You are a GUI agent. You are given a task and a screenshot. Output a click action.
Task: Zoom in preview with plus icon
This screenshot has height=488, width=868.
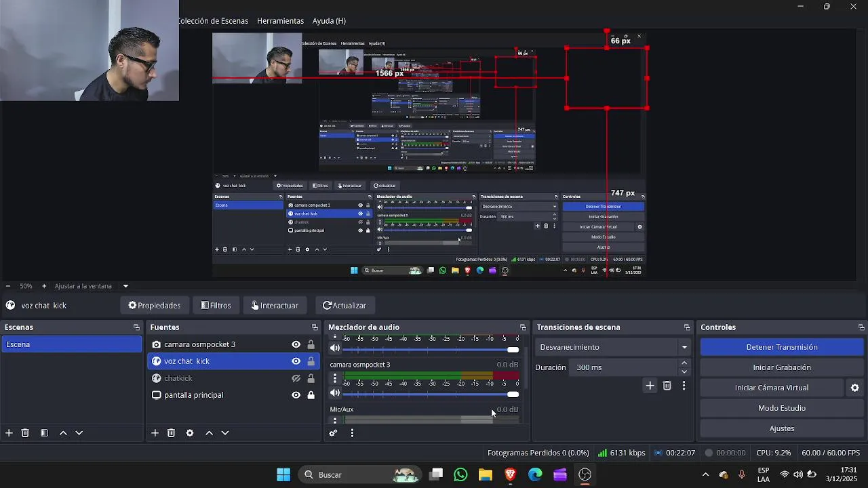[44, 286]
